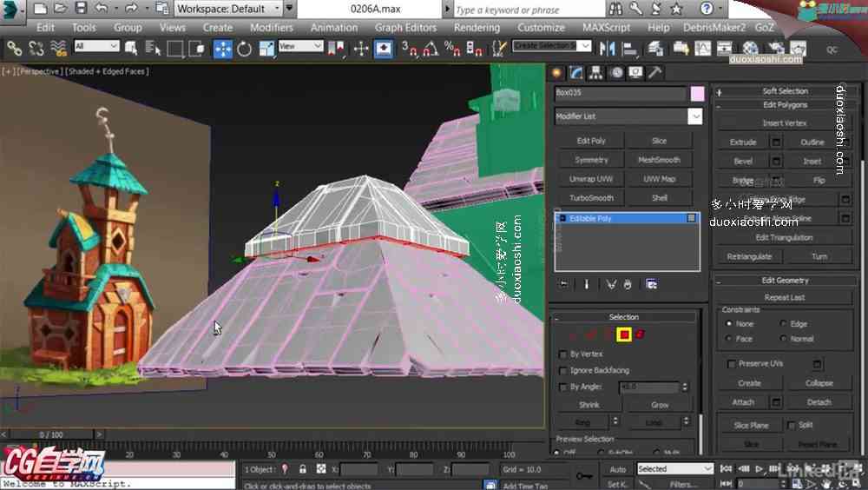Open the View reference coordinate dropdown
868x490 pixels.
300,46
